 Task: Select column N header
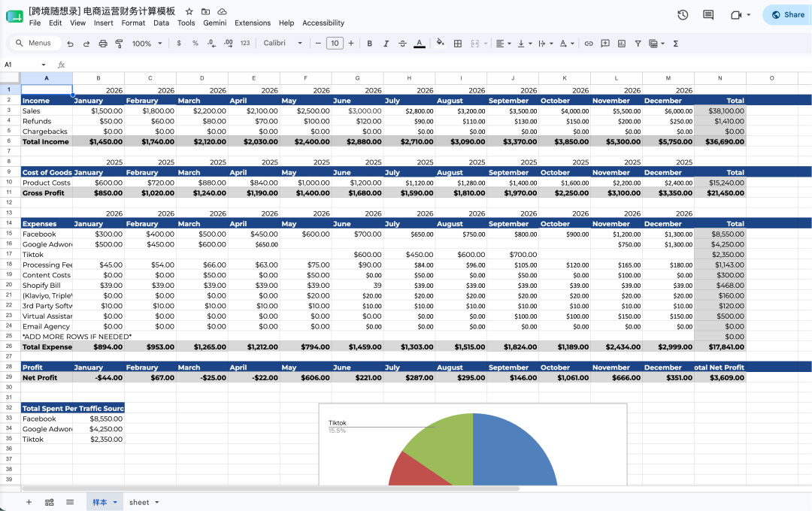tap(720, 78)
